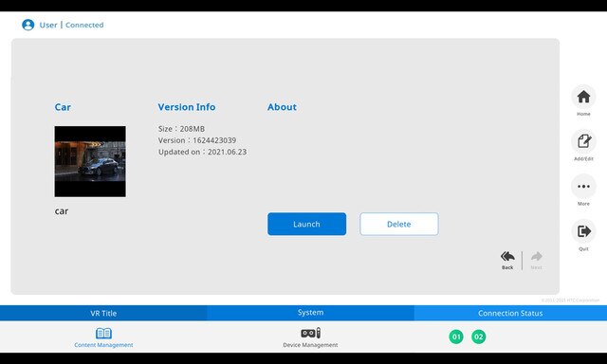Delete the car content
The height and width of the screenshot is (364, 607).
point(399,224)
